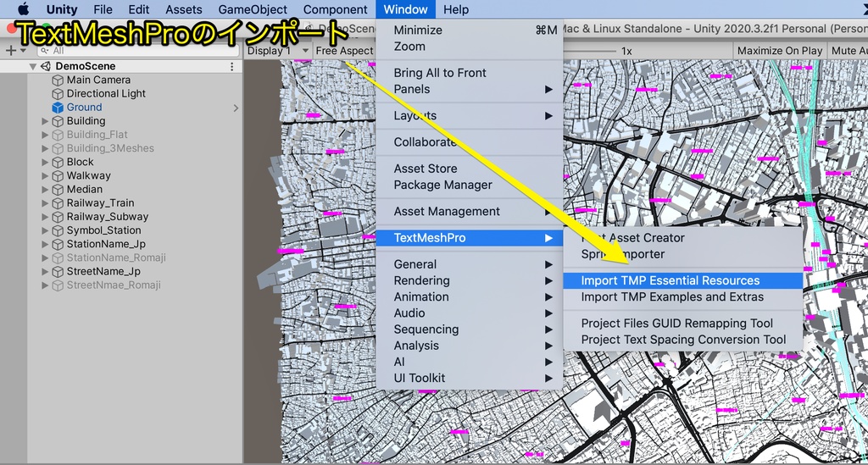
Task: Open Project Text Spacing Conversion Tool
Action: pos(683,340)
